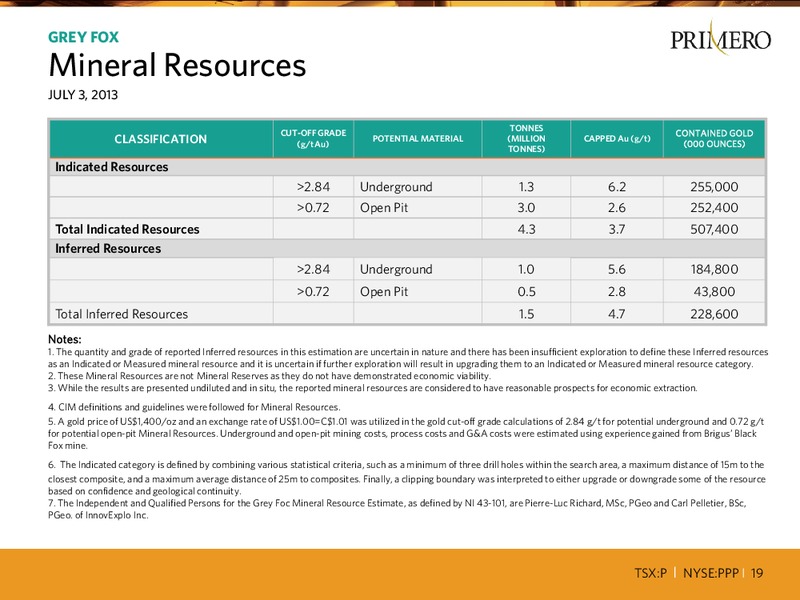Click the 'CUT-OFF GRADE (g/t Au)' header
The width and height of the screenshot is (800, 600).
click(313, 139)
